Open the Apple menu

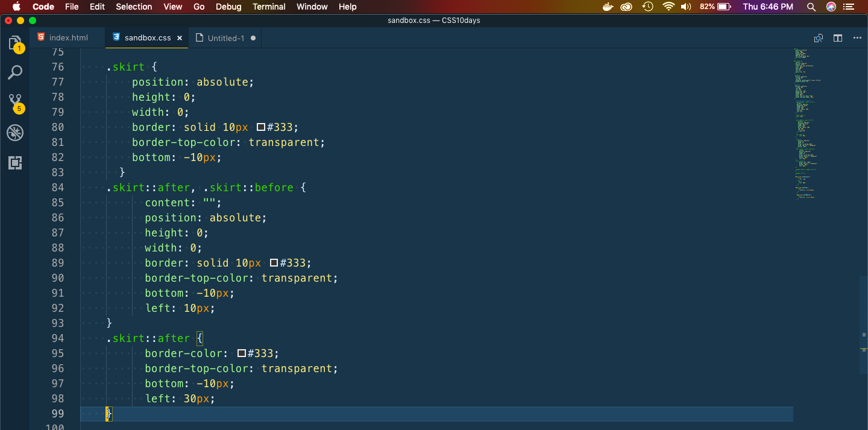click(x=16, y=7)
